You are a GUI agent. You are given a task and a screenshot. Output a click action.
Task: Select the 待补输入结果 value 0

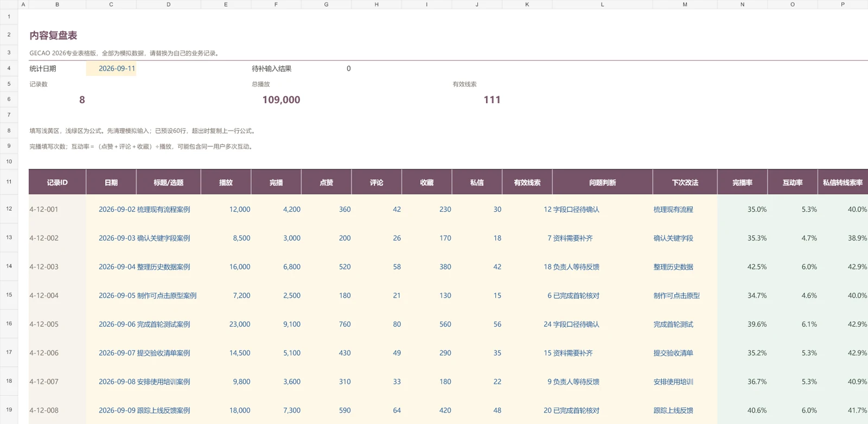click(348, 68)
